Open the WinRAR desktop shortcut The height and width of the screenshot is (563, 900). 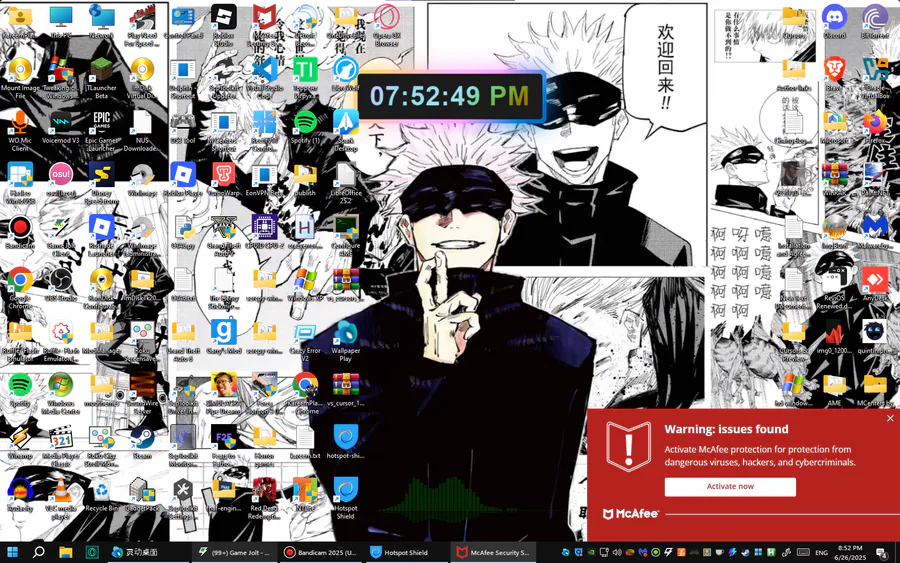[x=835, y=179]
